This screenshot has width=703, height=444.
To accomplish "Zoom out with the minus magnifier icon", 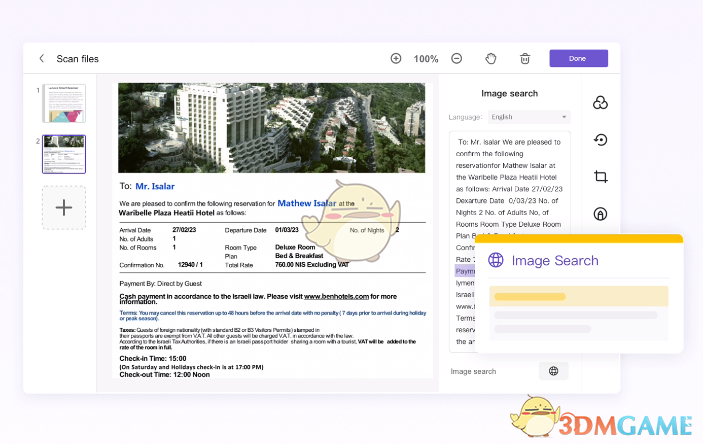I will [x=457, y=59].
